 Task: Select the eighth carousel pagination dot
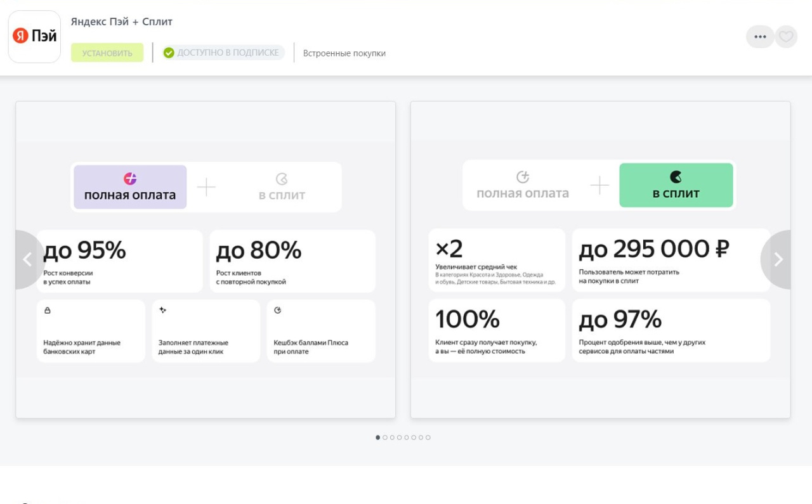coord(428,437)
